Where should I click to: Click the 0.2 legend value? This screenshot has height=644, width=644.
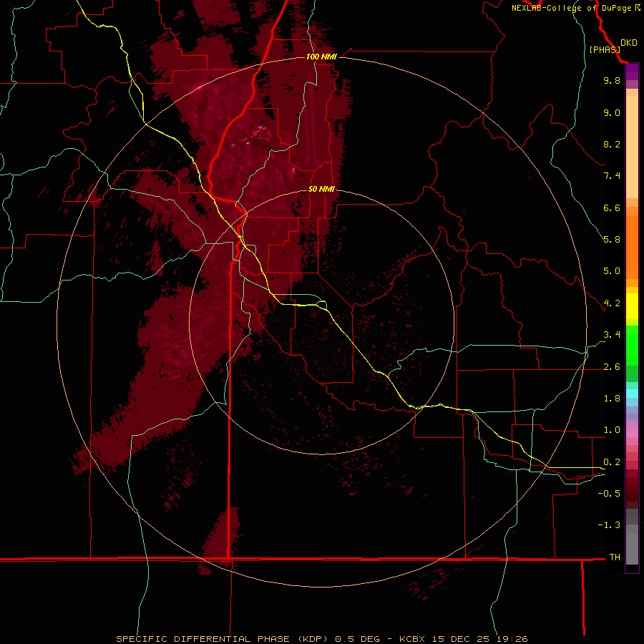point(612,462)
